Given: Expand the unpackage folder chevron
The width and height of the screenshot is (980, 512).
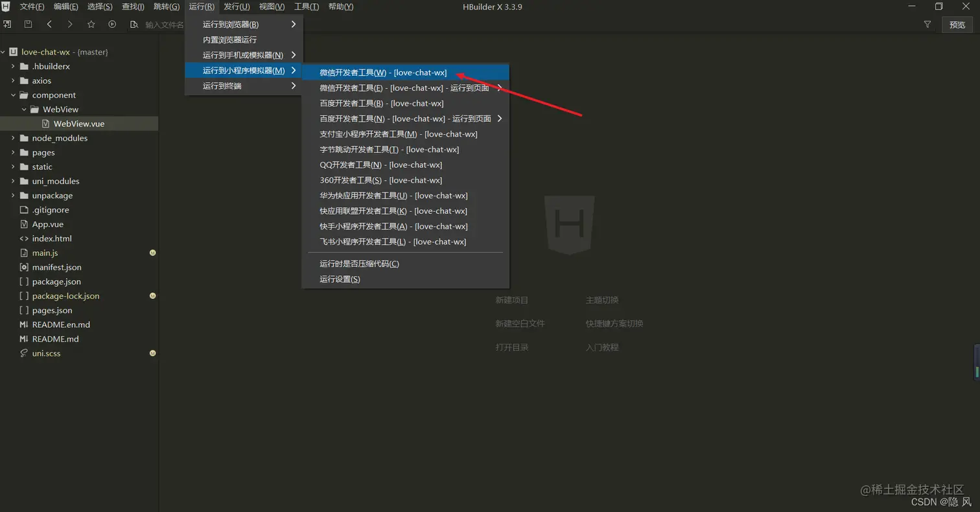Looking at the screenshot, I should click(x=13, y=195).
